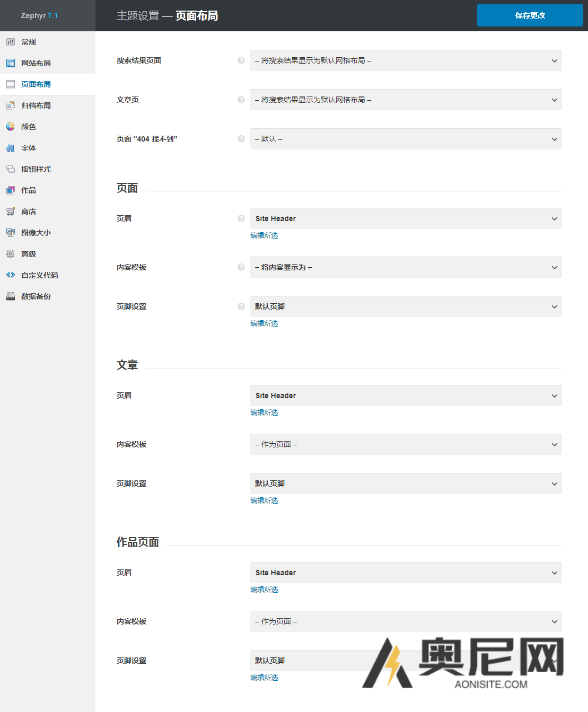Viewport: 588px width, 712px height.
Task: Switch to the 高级 section in sidebar
Action: (11, 253)
